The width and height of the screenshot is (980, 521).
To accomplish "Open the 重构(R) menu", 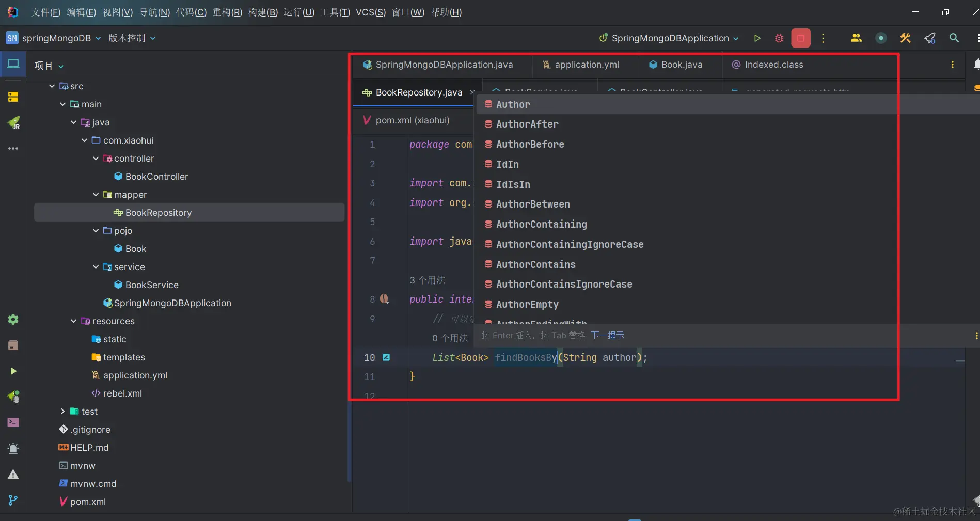I will click(x=227, y=12).
